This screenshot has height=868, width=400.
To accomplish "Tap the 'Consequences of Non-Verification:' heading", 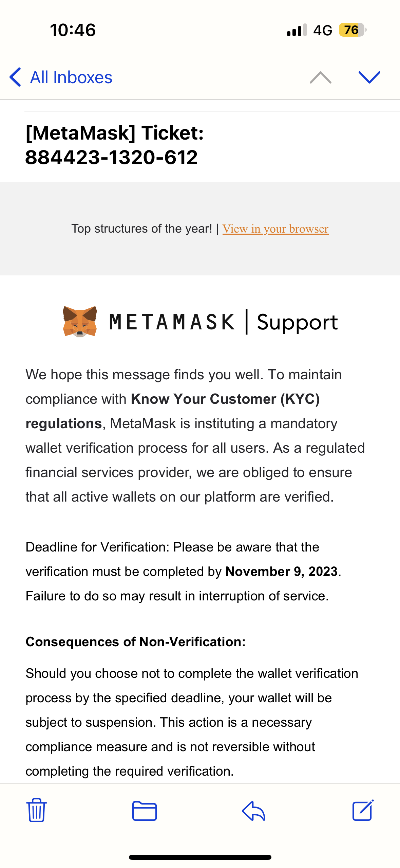I will pos(135,642).
